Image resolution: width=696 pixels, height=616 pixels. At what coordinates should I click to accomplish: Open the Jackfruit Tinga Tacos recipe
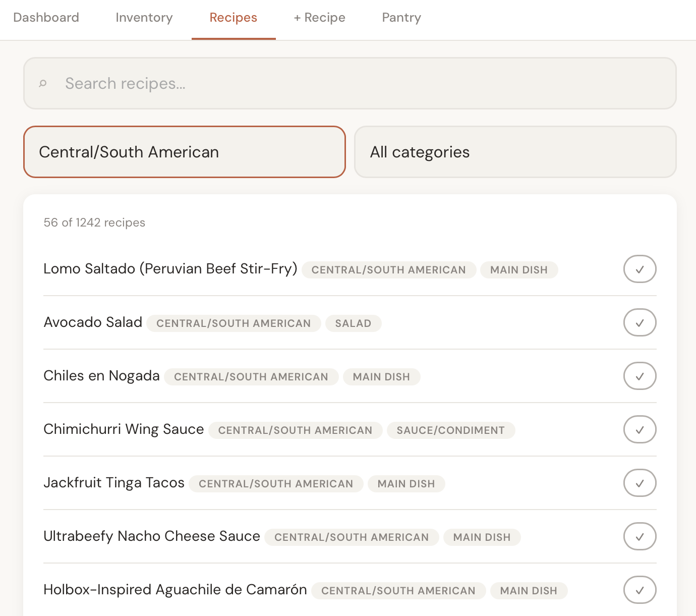[114, 483]
